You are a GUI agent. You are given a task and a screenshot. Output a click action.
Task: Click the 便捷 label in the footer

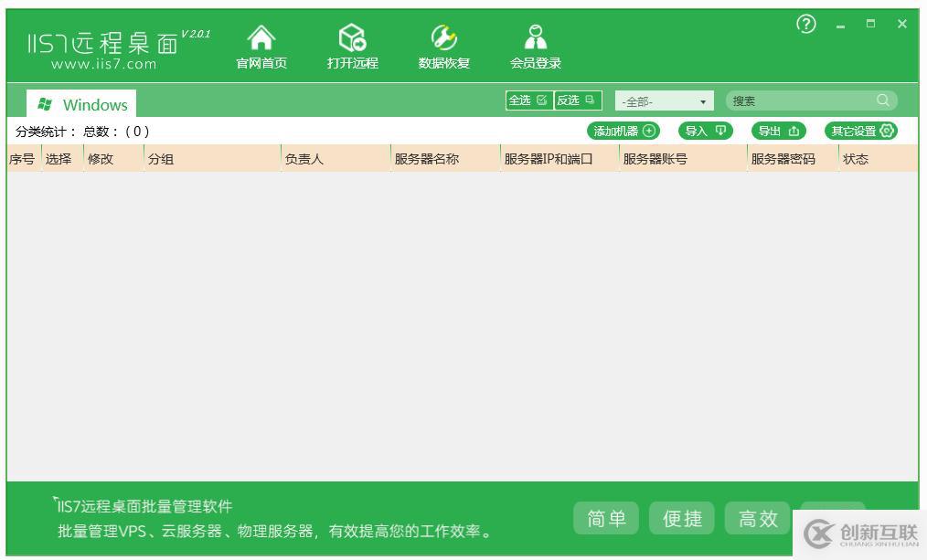(682, 518)
